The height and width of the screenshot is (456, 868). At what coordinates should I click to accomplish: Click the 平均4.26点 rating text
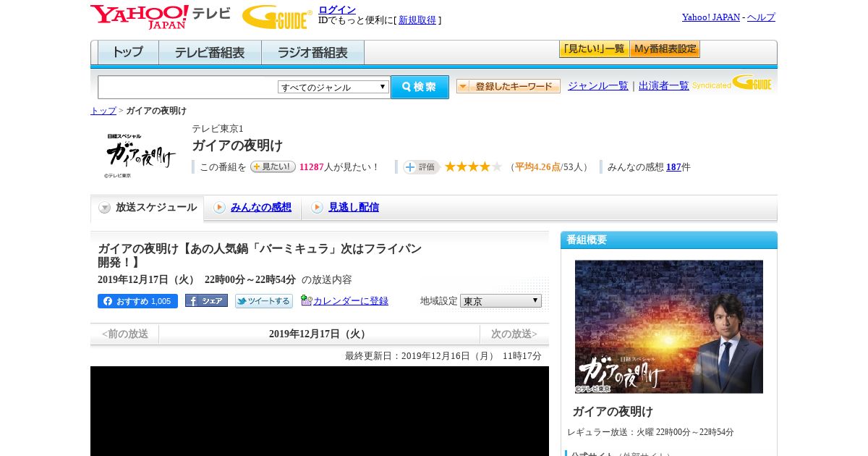(x=537, y=166)
